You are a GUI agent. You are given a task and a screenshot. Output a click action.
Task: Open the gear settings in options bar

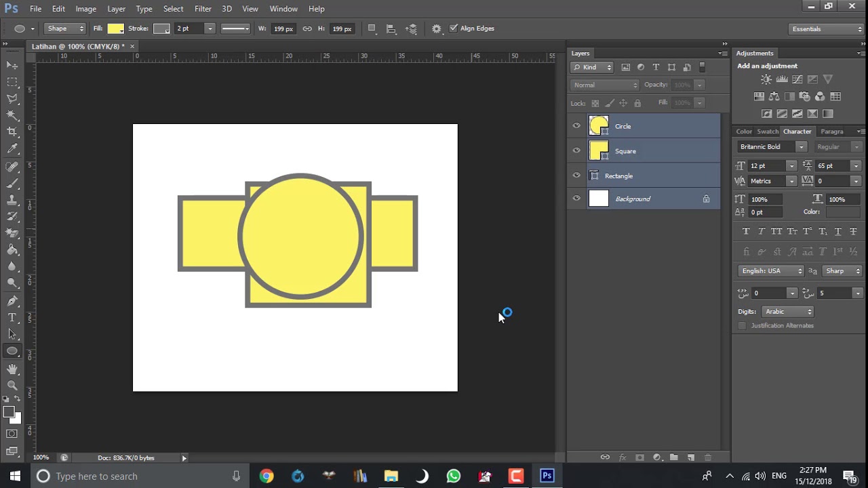(x=436, y=28)
